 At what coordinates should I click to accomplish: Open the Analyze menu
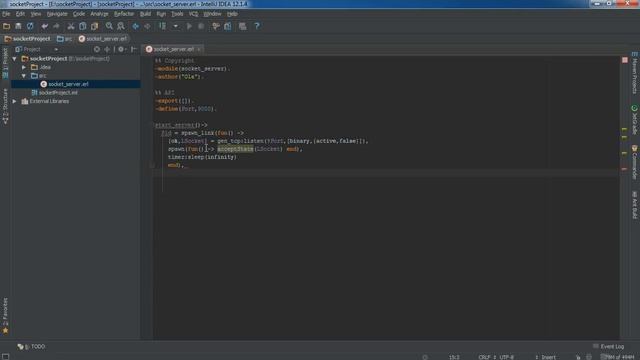click(99, 14)
